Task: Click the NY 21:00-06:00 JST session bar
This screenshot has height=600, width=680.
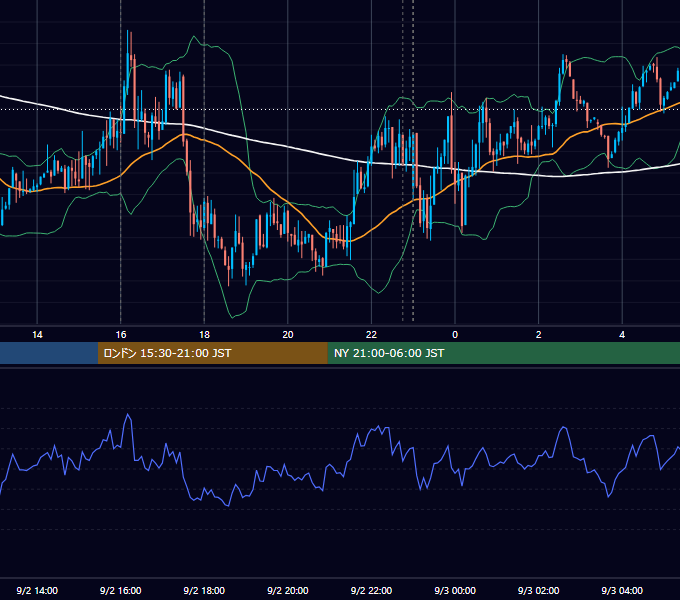Action: point(503,353)
